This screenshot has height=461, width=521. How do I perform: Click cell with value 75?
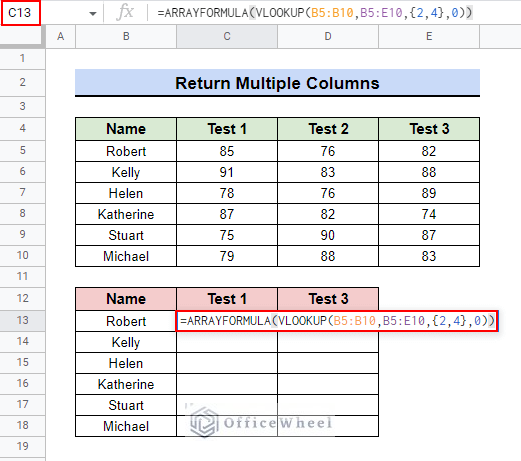(x=227, y=235)
